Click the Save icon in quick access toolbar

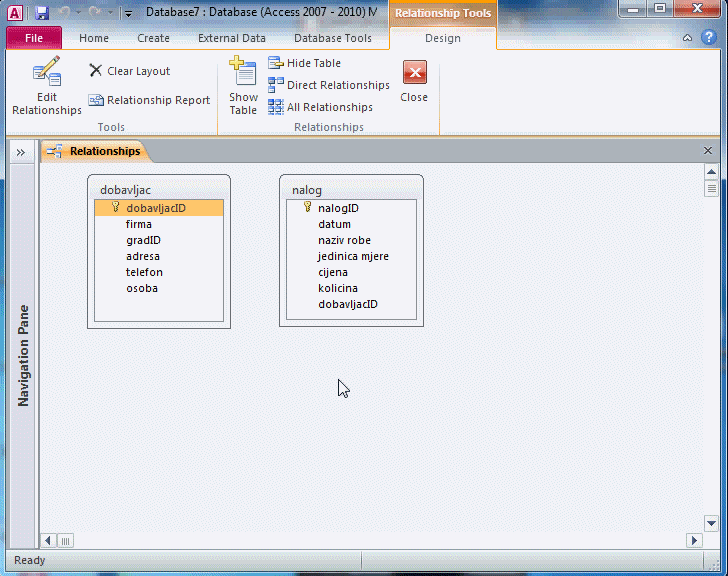[x=42, y=13]
